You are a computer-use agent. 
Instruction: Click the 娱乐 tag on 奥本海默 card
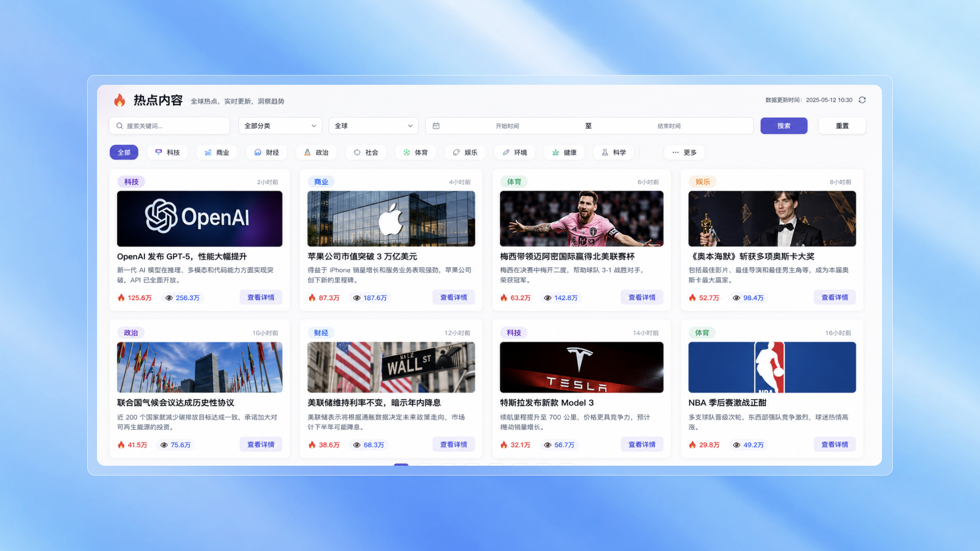click(x=703, y=182)
